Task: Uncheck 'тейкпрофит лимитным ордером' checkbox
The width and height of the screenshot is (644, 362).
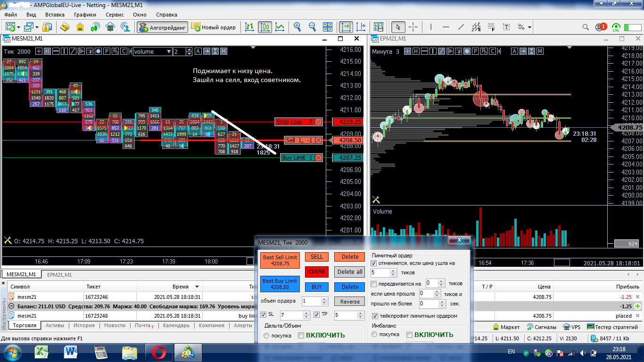Action: click(375, 316)
